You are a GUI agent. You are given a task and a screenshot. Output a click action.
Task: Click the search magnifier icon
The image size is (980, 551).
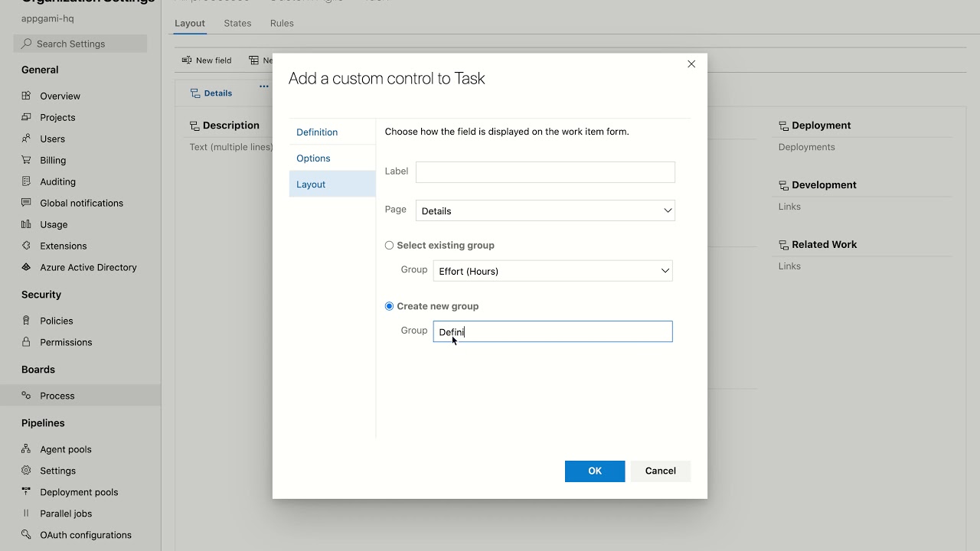(x=27, y=44)
